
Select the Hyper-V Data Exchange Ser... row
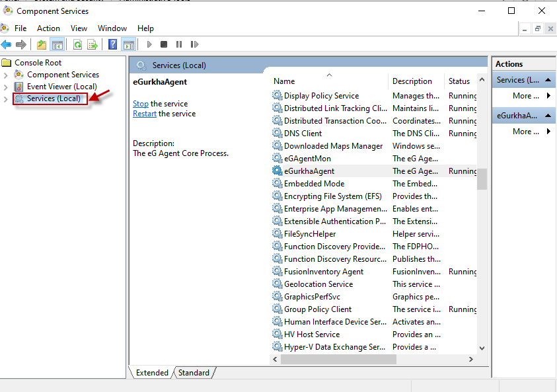pos(374,346)
